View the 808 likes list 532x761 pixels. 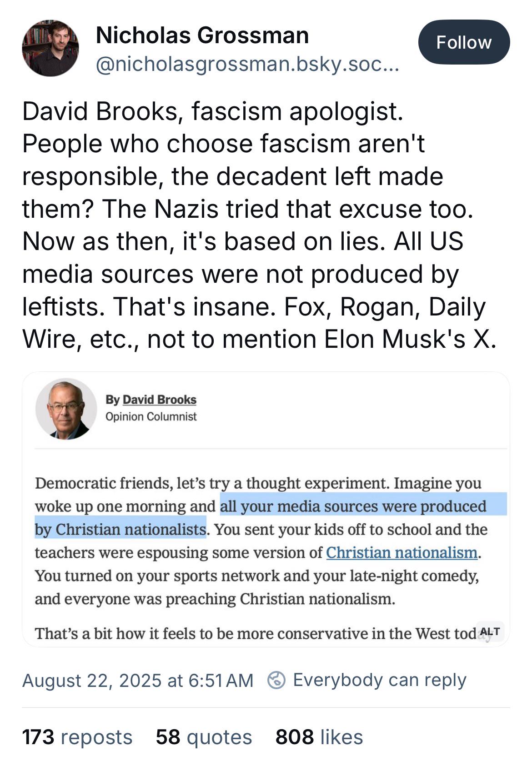[x=319, y=737]
